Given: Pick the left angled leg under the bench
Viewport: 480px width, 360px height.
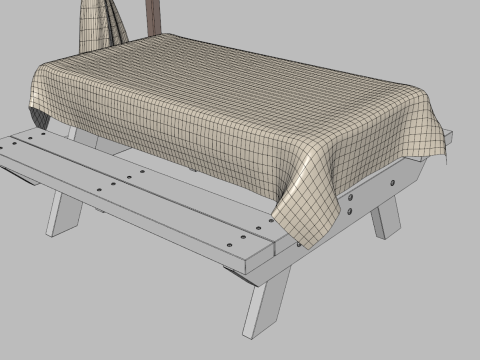Looking at the screenshot, I should pyautogui.click(x=64, y=213).
